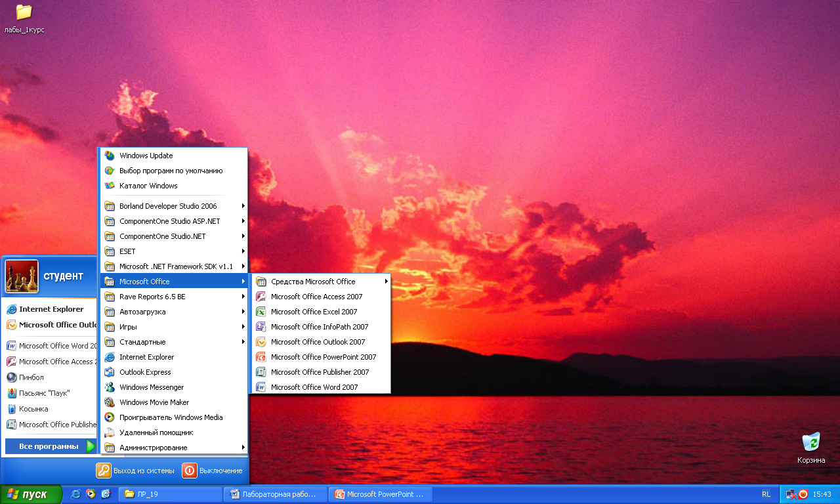Image resolution: width=840 pixels, height=504 pixels.
Task: Expand the ComponentOne Studio ASP.NET submenu
Action: [174, 221]
